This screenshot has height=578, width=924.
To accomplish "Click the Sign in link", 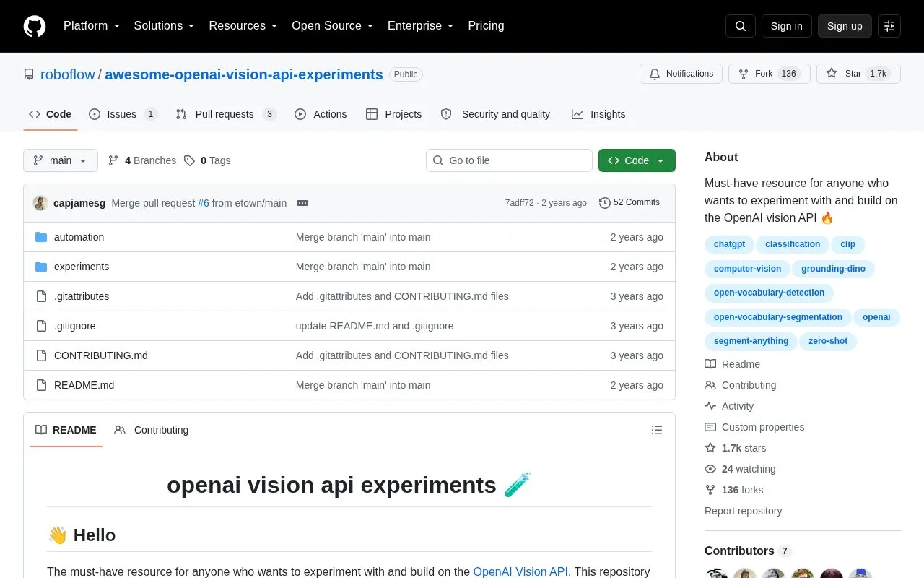I will (786, 26).
